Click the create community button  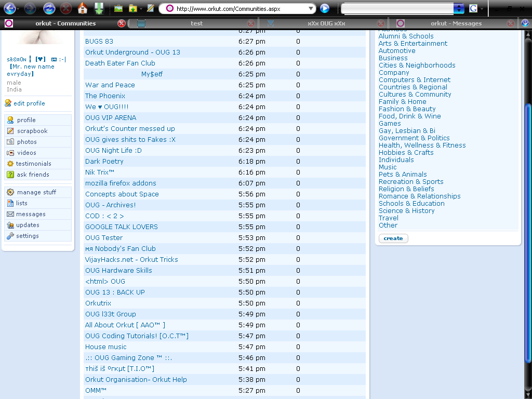393,238
